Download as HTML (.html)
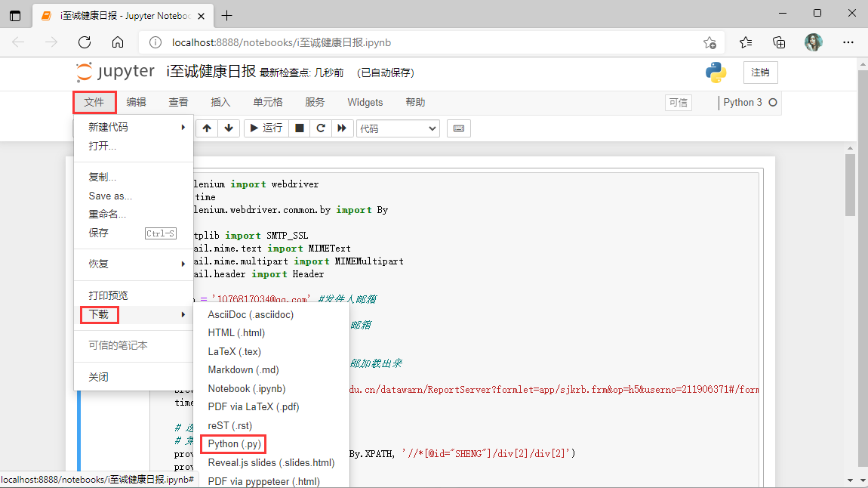The height and width of the screenshot is (488, 868). (272, 333)
